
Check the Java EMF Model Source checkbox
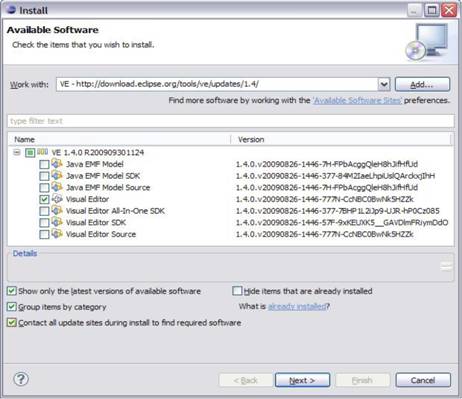click(44, 188)
